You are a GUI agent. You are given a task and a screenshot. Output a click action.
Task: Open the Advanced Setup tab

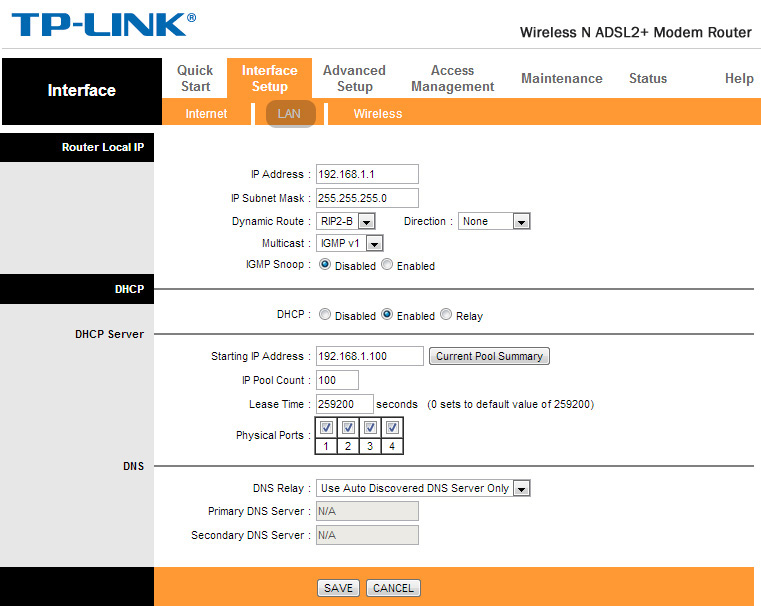point(354,78)
